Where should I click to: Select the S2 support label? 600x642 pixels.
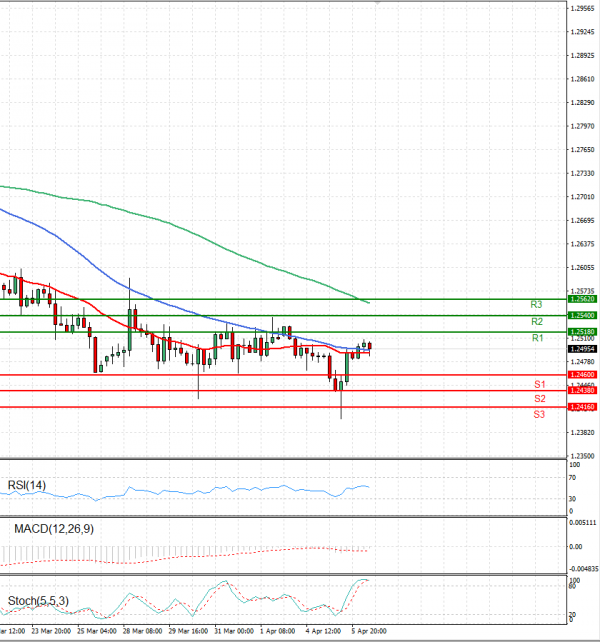click(540, 399)
